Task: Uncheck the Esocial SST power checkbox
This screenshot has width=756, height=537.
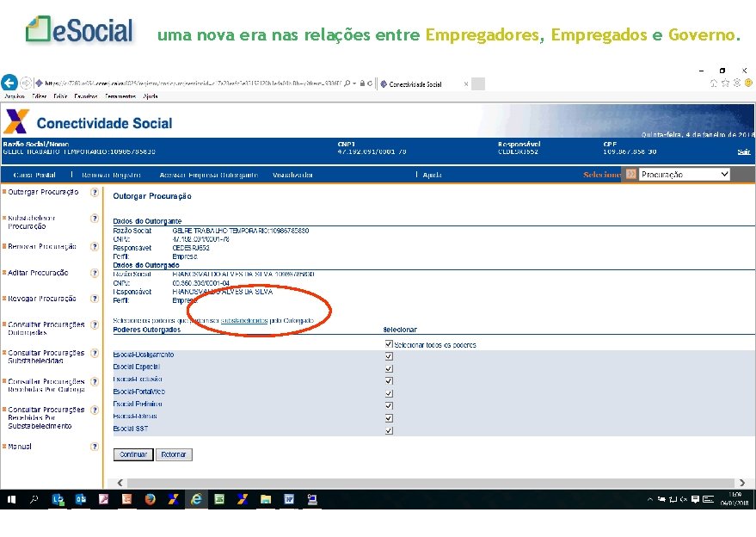Action: (389, 431)
